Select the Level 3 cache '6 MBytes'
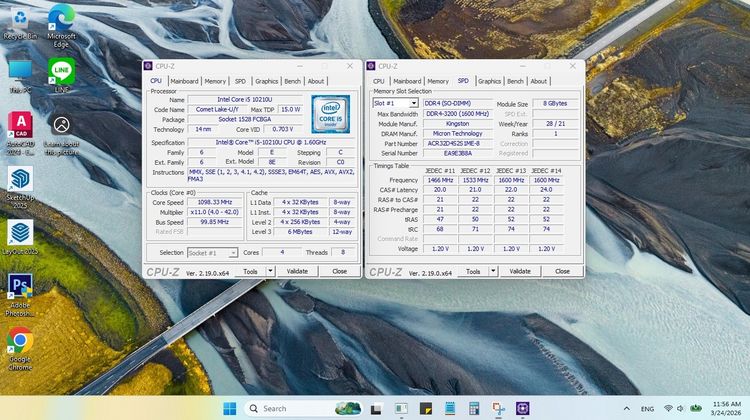The height and width of the screenshot is (420, 750). point(300,232)
